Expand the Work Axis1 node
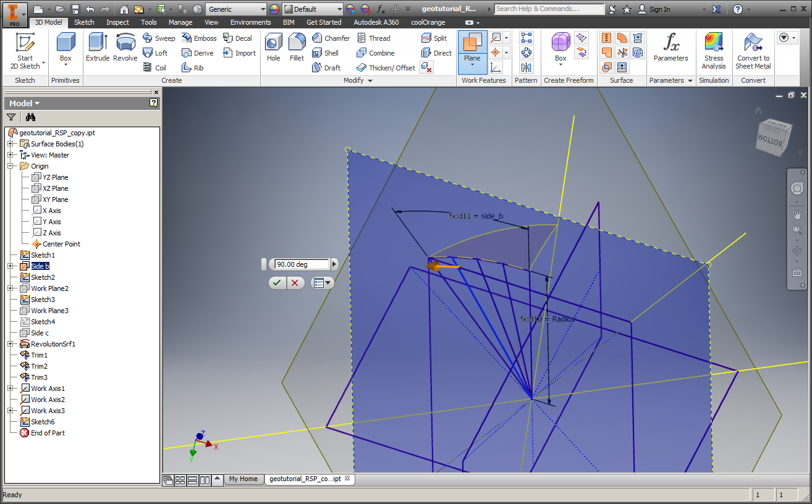This screenshot has width=812, height=504. click(x=11, y=388)
